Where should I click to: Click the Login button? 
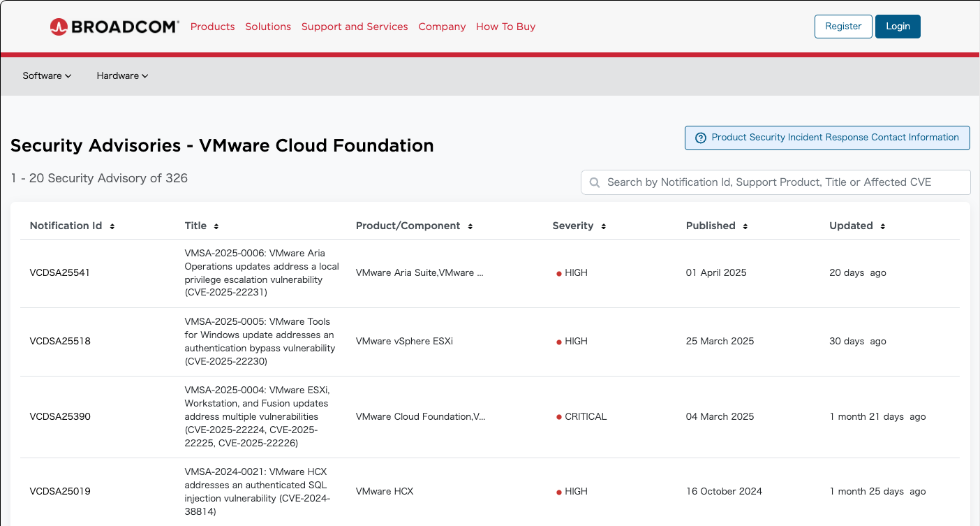[x=898, y=27]
